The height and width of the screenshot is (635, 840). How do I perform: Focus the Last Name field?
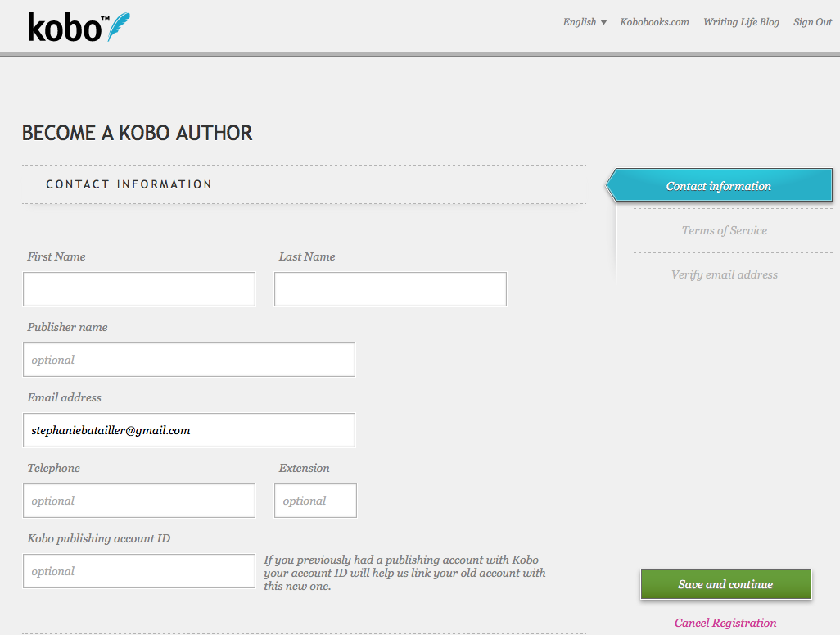click(391, 289)
